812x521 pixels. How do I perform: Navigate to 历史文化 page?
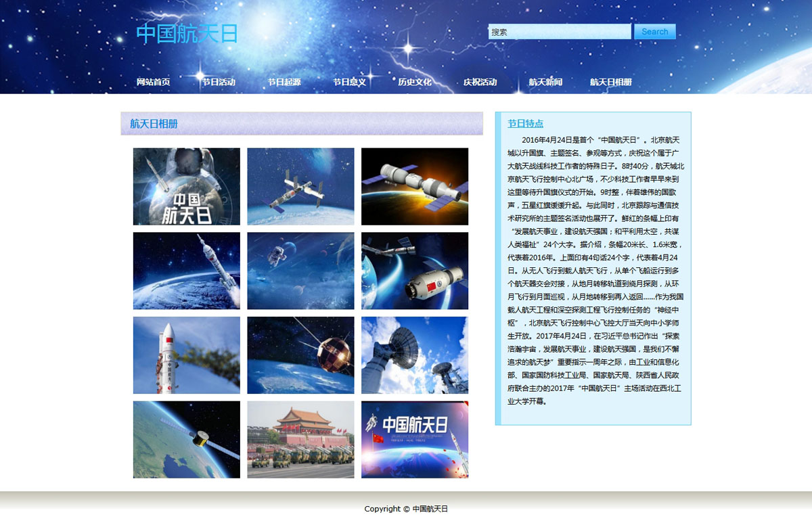(415, 82)
